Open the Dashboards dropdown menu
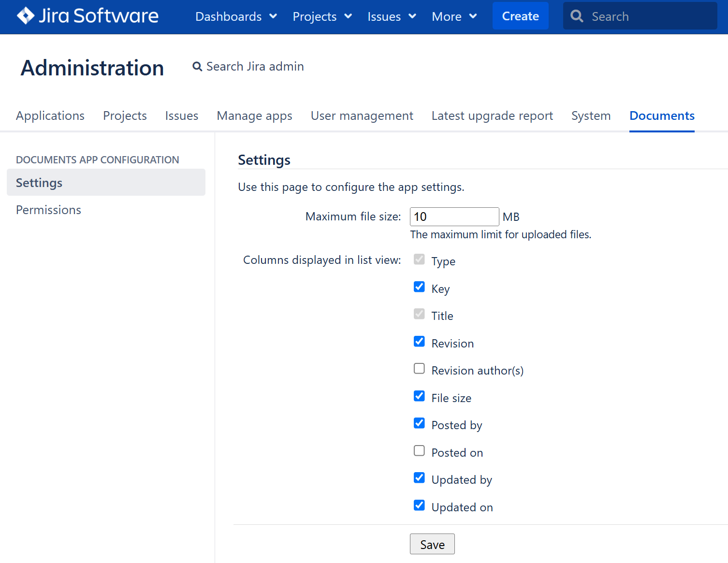Screen dimensions: 728x563 (x=235, y=16)
